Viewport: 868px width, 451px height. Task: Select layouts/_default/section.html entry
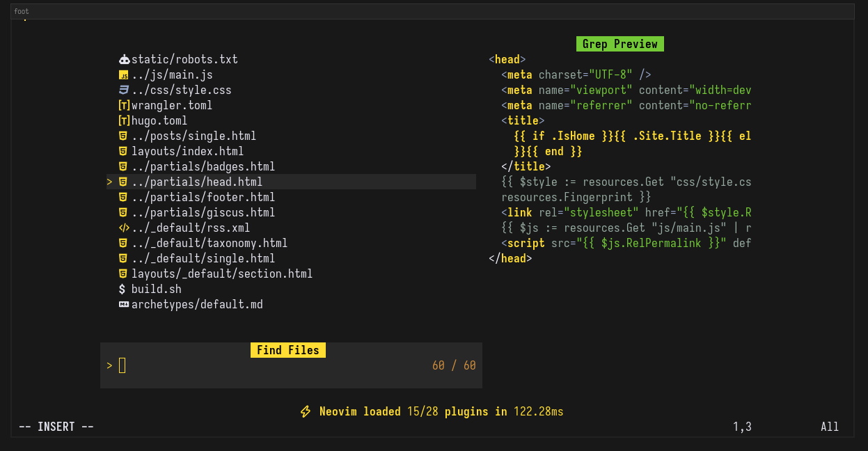tap(221, 274)
